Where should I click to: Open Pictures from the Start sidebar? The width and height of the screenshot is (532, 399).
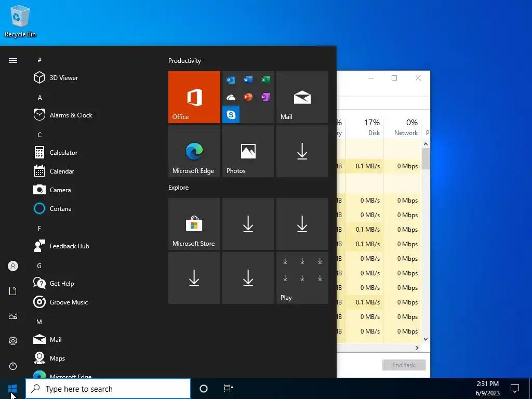[13, 316]
